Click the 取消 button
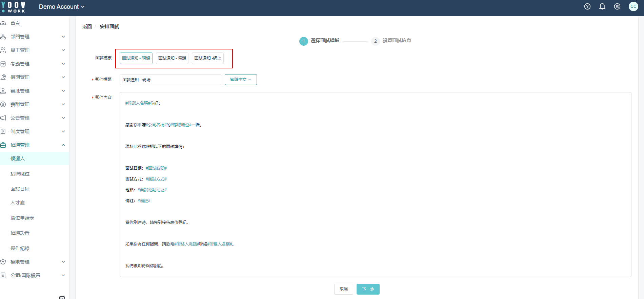 coord(344,289)
